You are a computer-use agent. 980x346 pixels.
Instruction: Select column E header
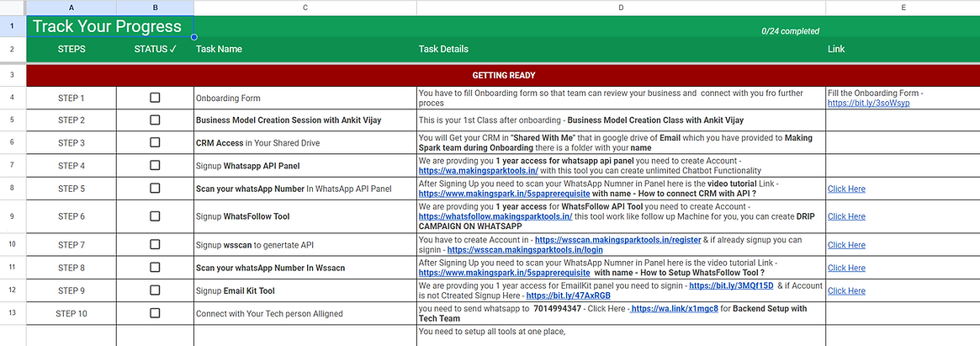point(903,8)
